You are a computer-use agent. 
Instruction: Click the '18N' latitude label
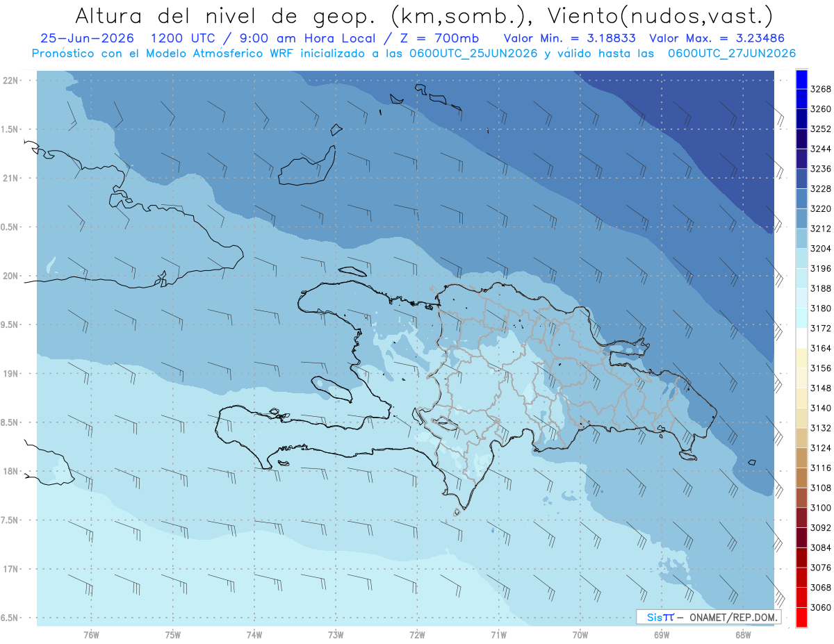(11, 471)
